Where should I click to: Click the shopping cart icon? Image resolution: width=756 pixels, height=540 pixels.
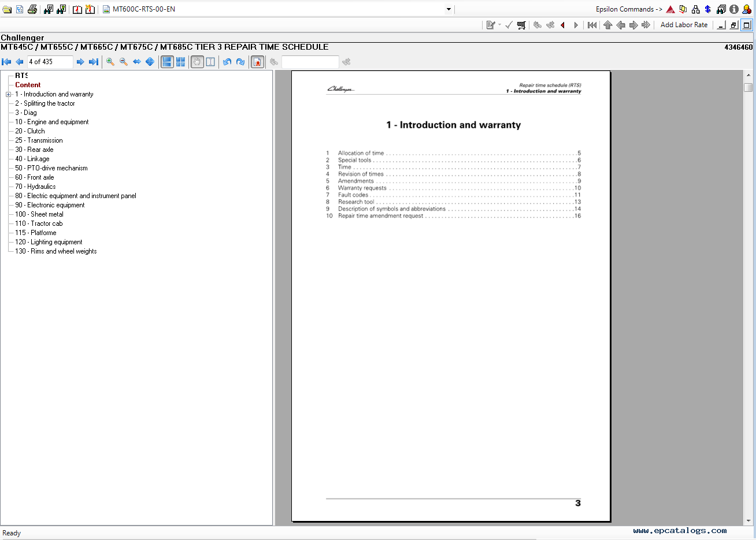pyautogui.click(x=521, y=25)
